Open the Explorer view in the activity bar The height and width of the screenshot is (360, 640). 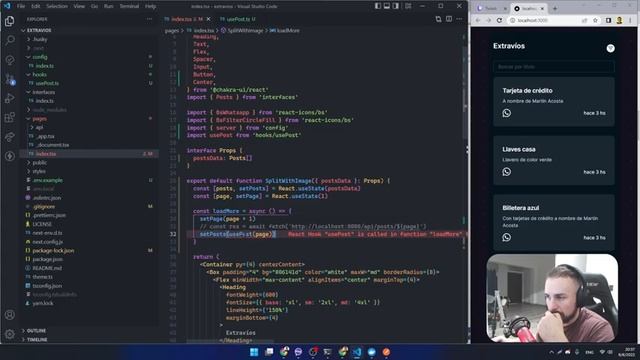[9, 21]
